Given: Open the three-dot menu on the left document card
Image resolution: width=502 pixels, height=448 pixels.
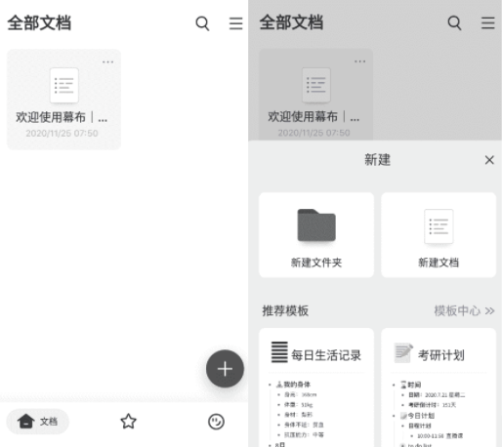Looking at the screenshot, I should (107, 61).
